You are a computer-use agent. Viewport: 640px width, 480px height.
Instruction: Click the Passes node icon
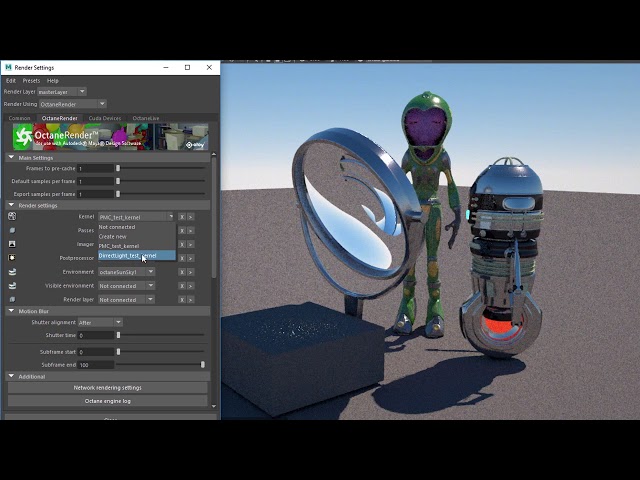(x=12, y=230)
